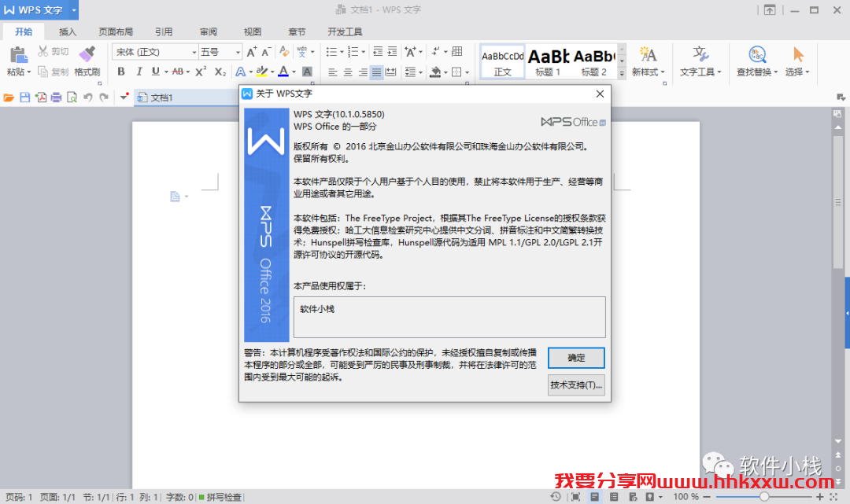Align text right in the ribbon
The image size is (850, 504).
(363, 72)
